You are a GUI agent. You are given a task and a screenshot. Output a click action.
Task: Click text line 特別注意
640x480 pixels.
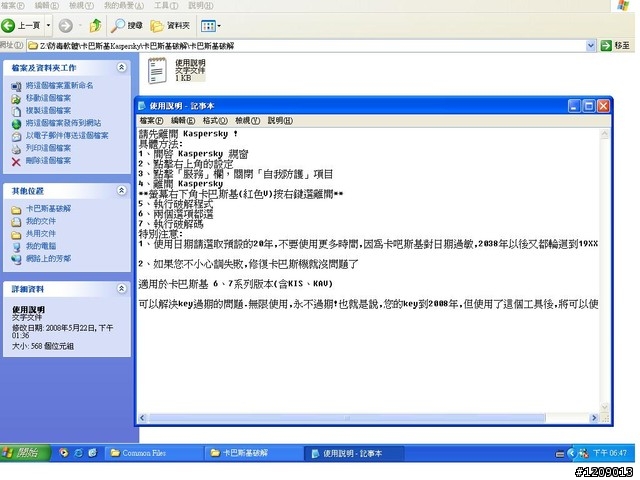(161, 234)
